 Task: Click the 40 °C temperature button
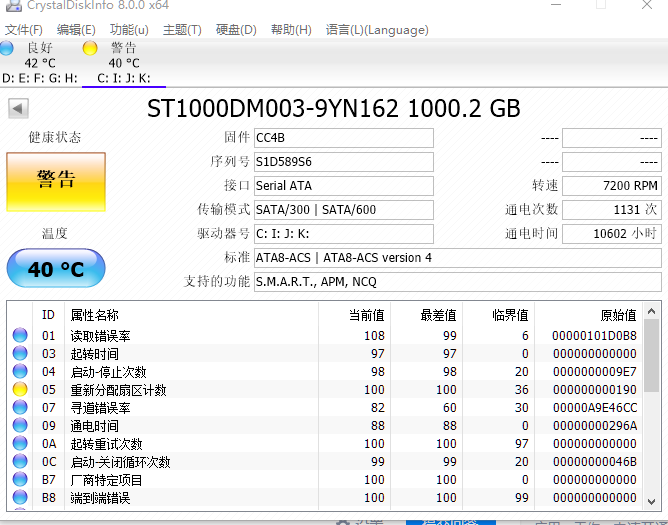(56, 268)
